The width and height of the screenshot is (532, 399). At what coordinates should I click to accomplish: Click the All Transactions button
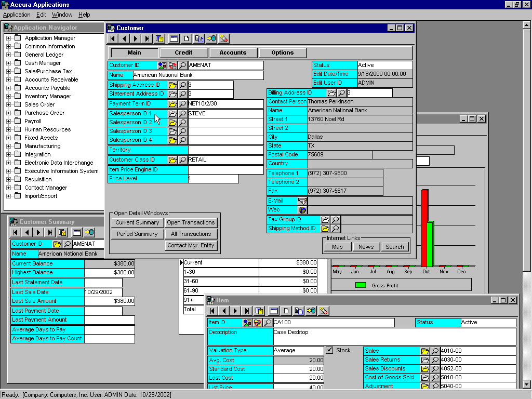[x=191, y=234]
